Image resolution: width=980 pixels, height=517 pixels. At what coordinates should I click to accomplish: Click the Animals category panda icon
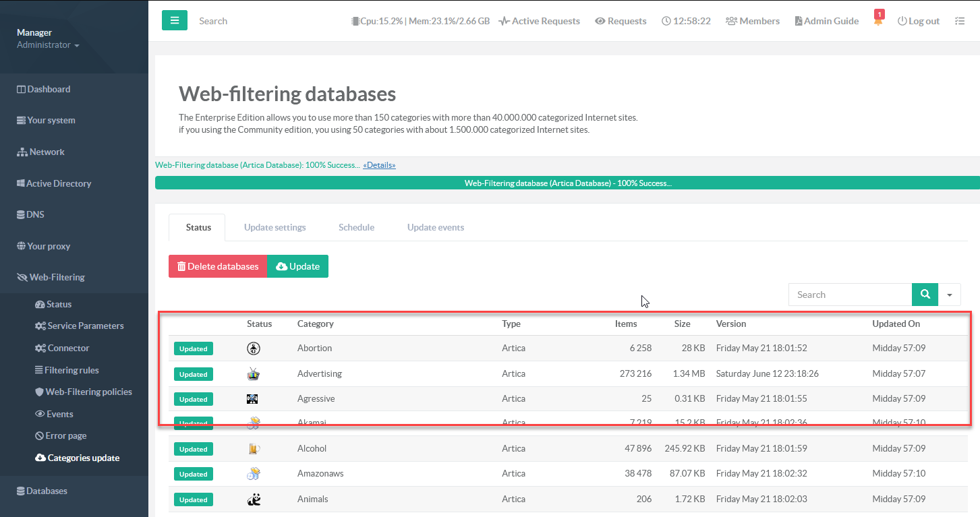pyautogui.click(x=253, y=499)
